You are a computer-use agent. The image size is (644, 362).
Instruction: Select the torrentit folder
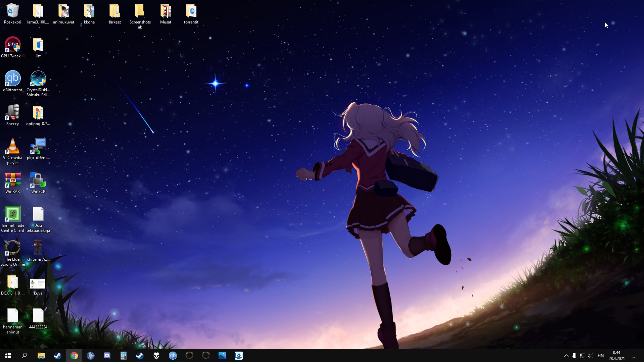pyautogui.click(x=191, y=14)
